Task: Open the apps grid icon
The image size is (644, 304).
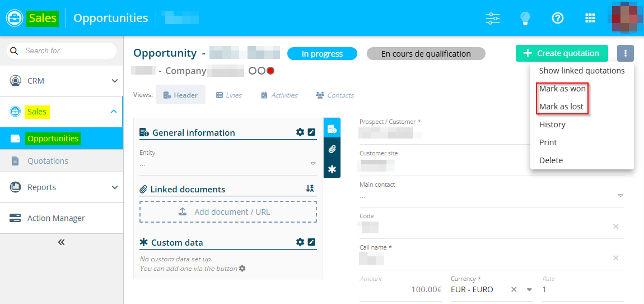Action: [x=590, y=18]
